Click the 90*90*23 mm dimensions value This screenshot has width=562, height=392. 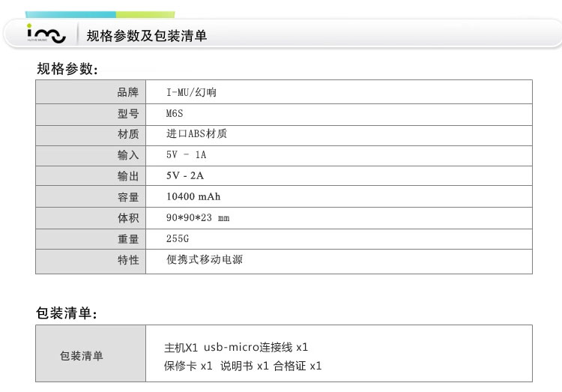click(198, 218)
